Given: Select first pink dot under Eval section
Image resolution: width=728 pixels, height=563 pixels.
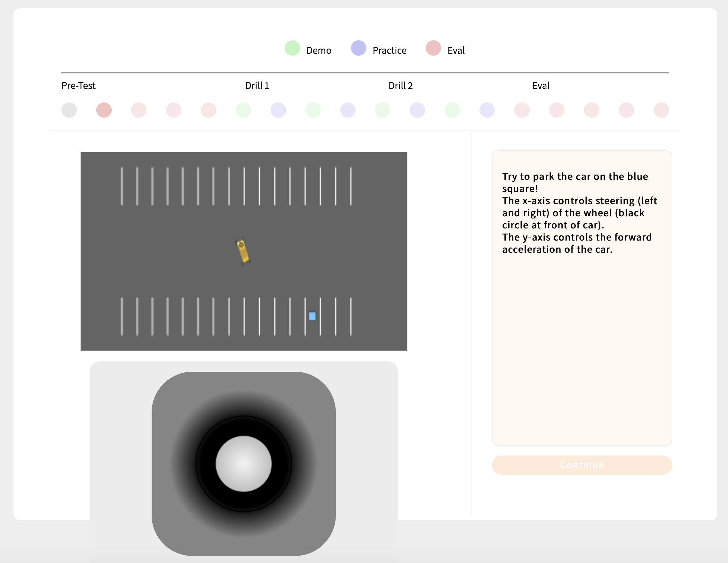Looking at the screenshot, I should point(522,110).
